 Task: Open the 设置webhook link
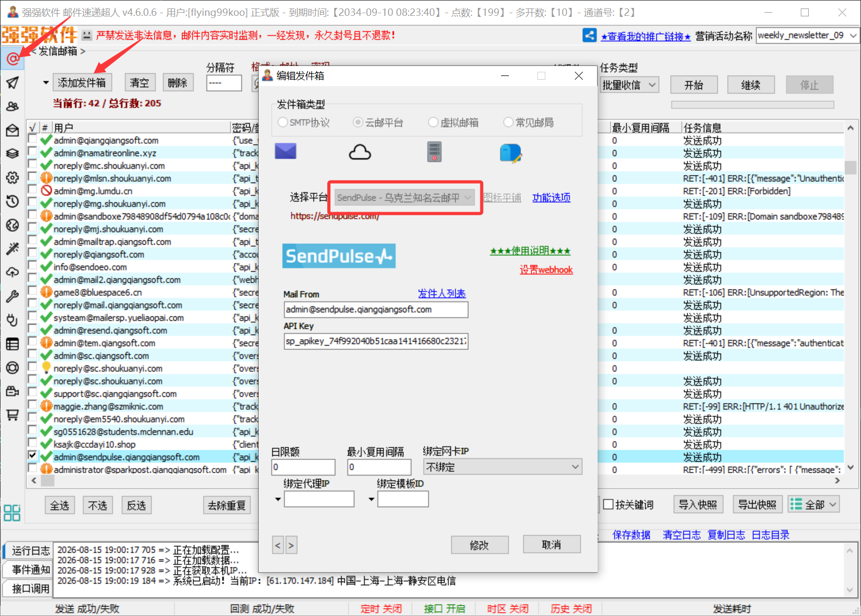click(546, 270)
